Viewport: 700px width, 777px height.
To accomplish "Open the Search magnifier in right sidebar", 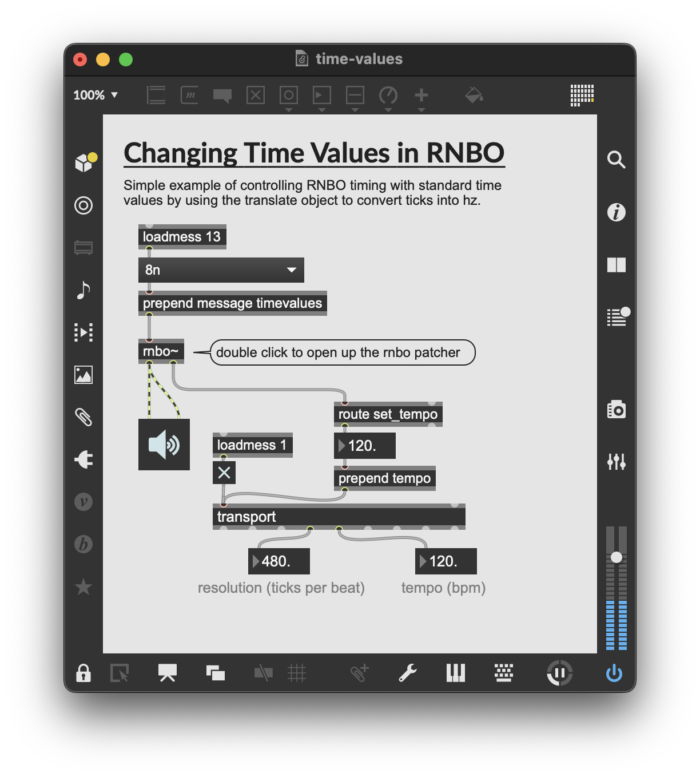I will [x=616, y=160].
